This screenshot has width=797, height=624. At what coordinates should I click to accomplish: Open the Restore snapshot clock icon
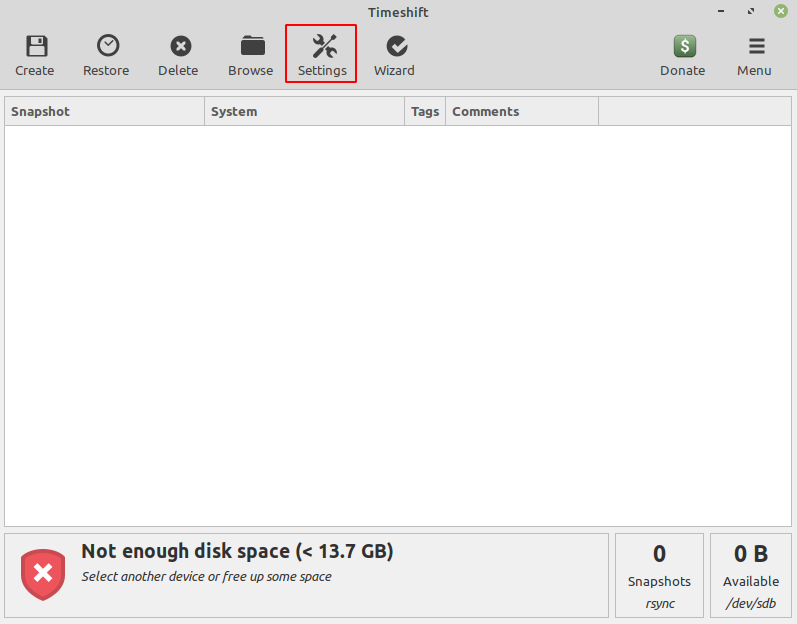[x=107, y=47]
